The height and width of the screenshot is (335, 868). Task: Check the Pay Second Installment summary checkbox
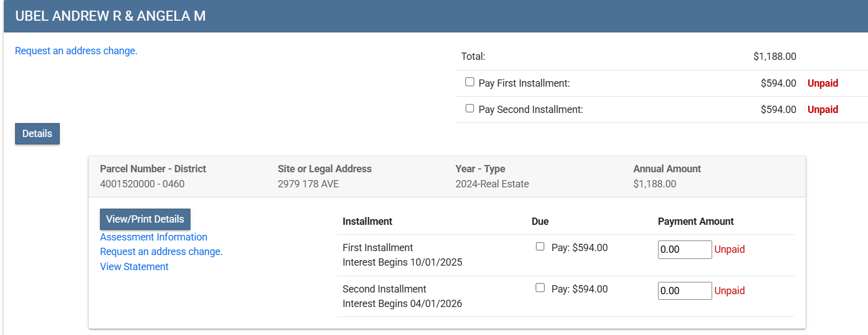click(x=470, y=108)
